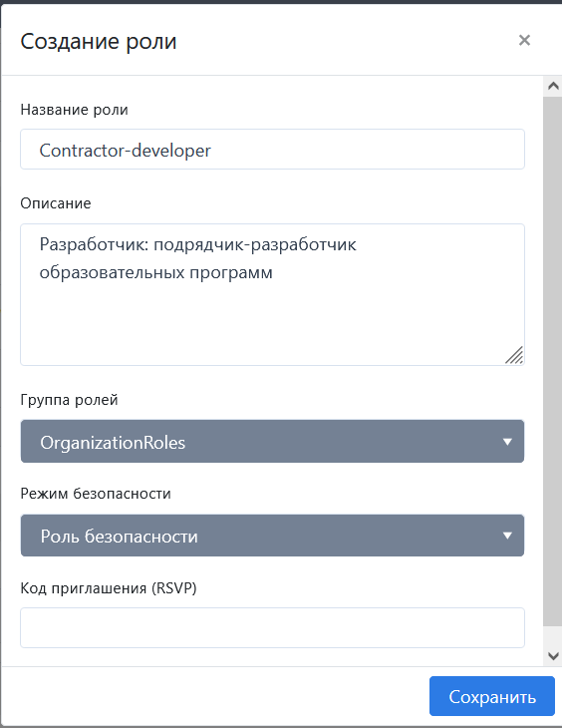Screen dimensions: 562x728
Task: Click the Режим безопасности label
Action: pyautogui.click(x=96, y=494)
